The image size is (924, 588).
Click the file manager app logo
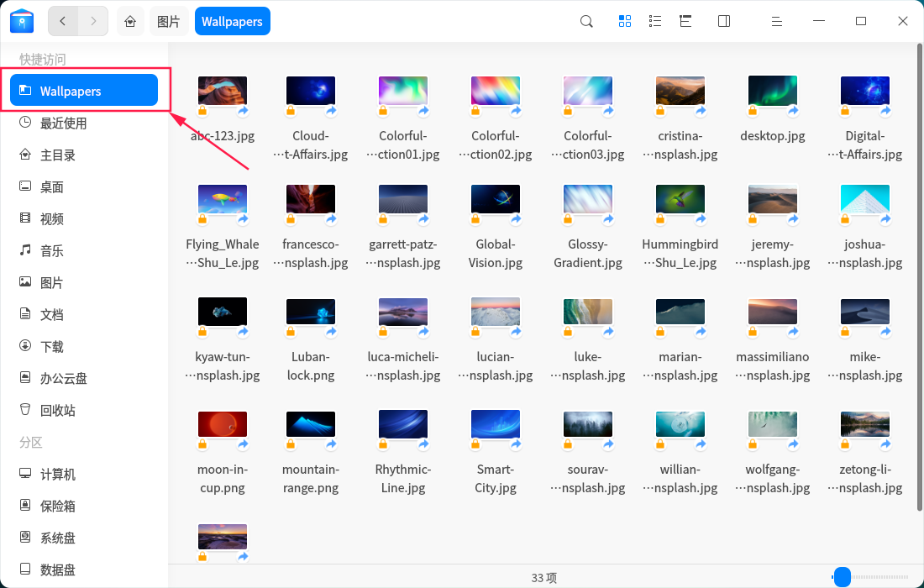coord(22,21)
